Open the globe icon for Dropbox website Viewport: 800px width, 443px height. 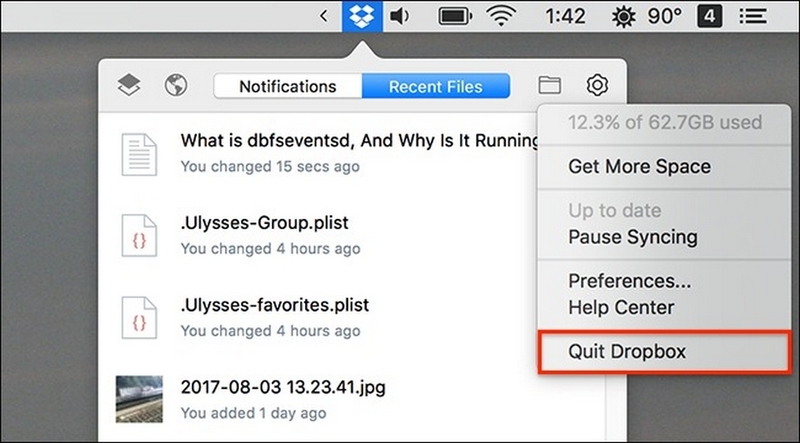coord(176,85)
